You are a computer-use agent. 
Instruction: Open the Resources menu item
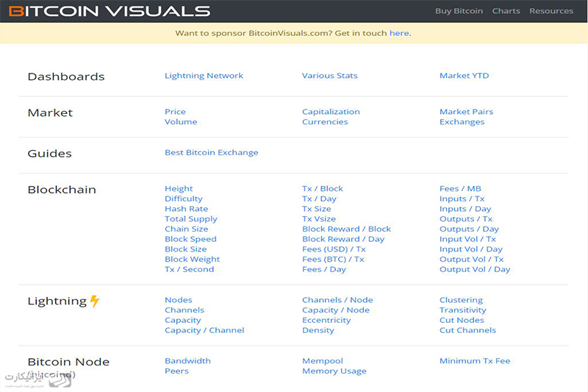[551, 11]
